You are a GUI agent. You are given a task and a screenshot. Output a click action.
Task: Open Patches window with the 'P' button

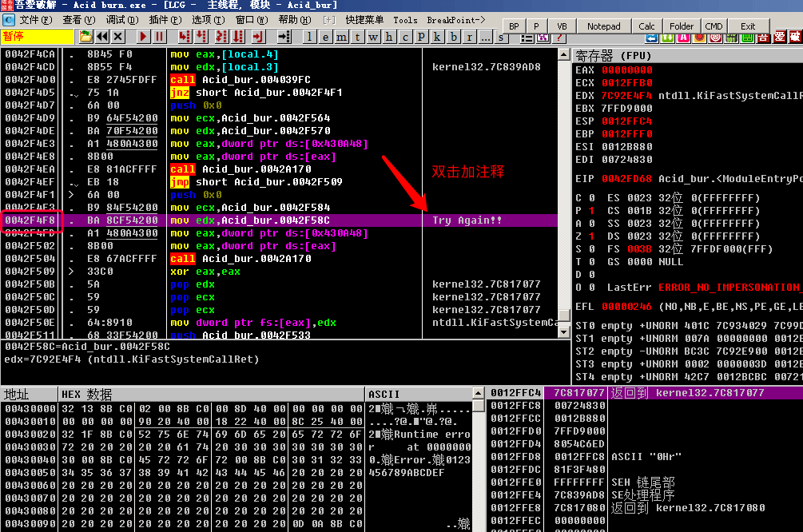(x=421, y=37)
